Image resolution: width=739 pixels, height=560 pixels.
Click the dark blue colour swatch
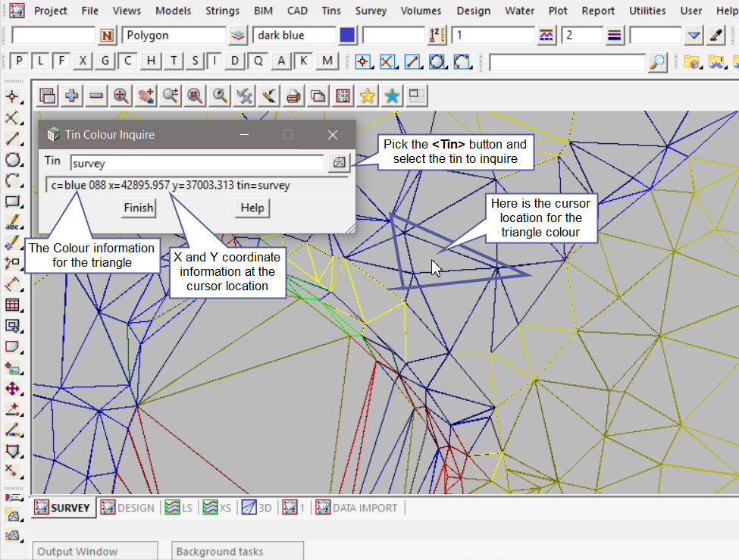[x=347, y=36]
